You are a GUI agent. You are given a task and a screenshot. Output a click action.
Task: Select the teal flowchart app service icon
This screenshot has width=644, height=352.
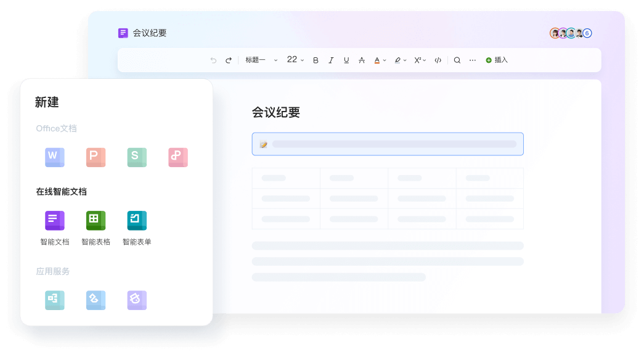55,300
